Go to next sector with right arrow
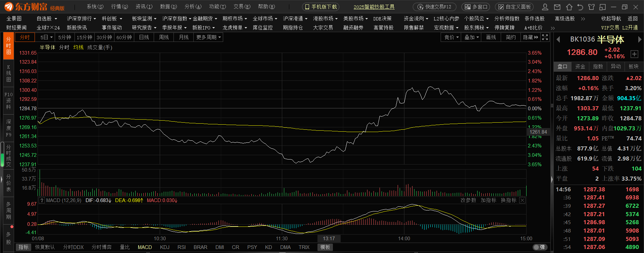 click(x=639, y=40)
